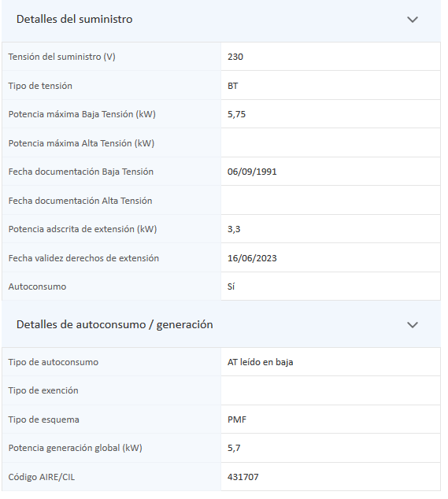Click the Autoconsumo value Sí
448x499 pixels.
(231, 286)
